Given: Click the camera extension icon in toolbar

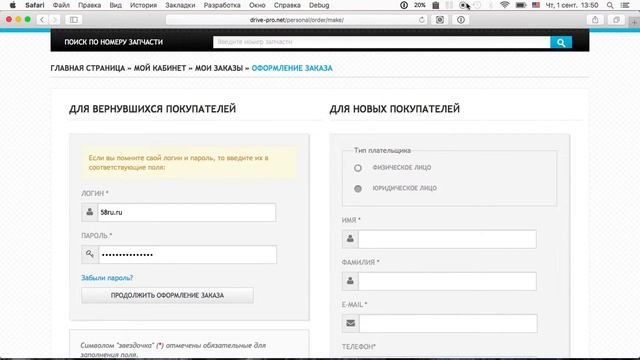Looking at the screenshot, I should tap(440, 20).
